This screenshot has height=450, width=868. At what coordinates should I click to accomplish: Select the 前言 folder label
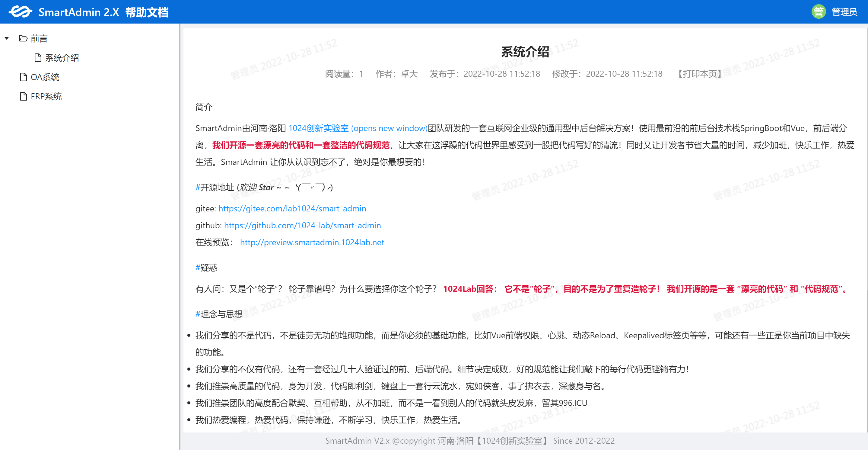(39, 39)
